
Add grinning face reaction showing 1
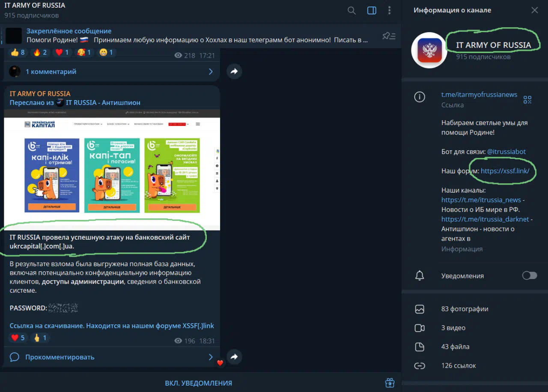tap(106, 53)
